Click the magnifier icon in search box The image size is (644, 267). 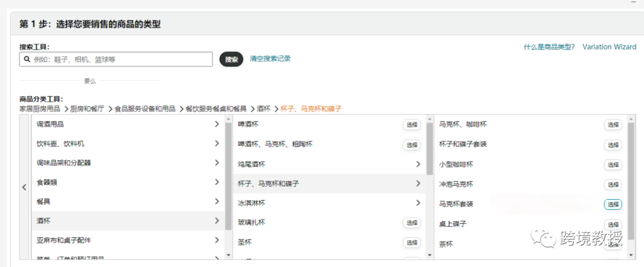[27, 60]
